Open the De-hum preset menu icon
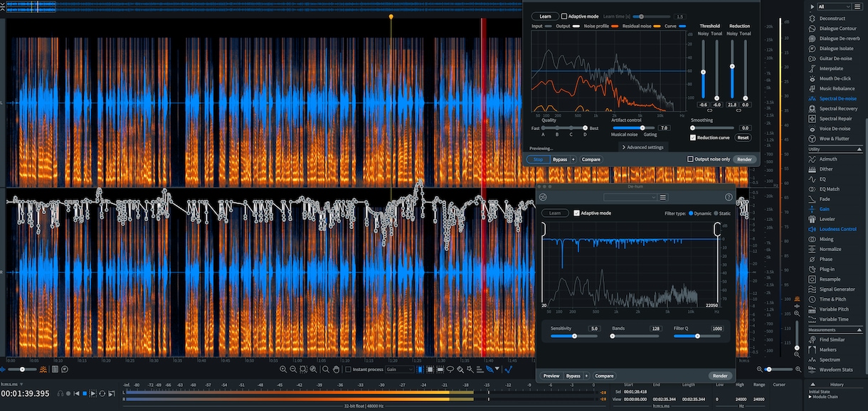Screen dimensions: 868x411 tap(663, 197)
